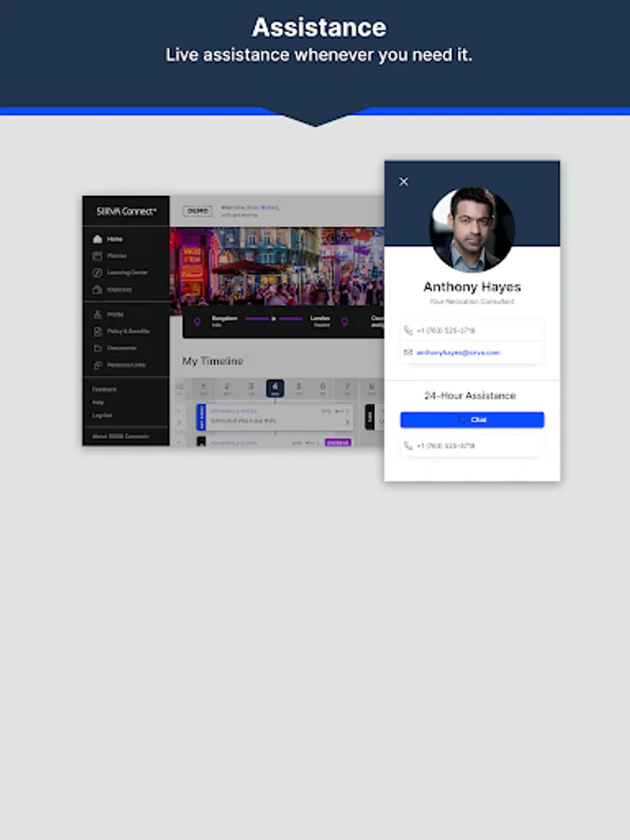Select day 5 on My Timeline

click(299, 388)
